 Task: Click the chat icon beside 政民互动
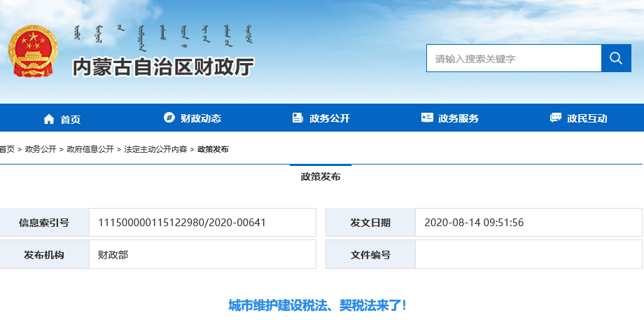click(x=556, y=118)
